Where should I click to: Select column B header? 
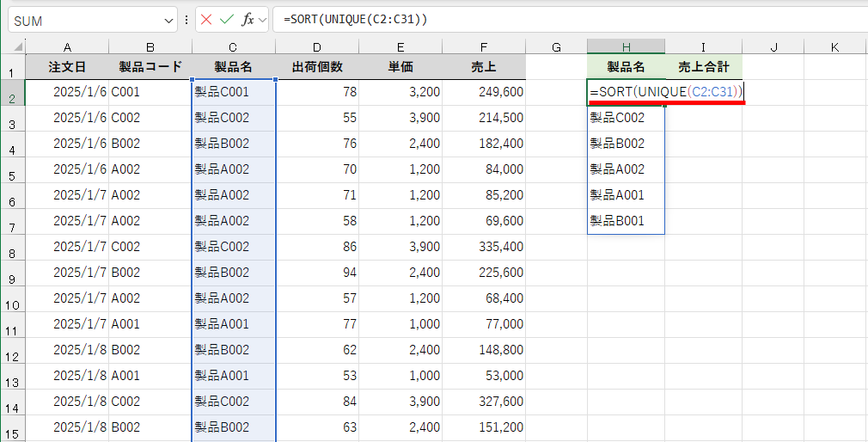(x=150, y=47)
